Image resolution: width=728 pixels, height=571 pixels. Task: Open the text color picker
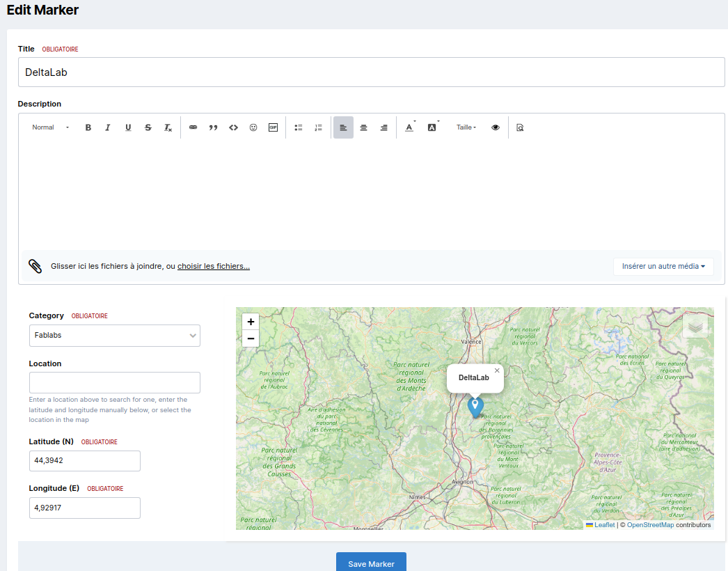409,127
